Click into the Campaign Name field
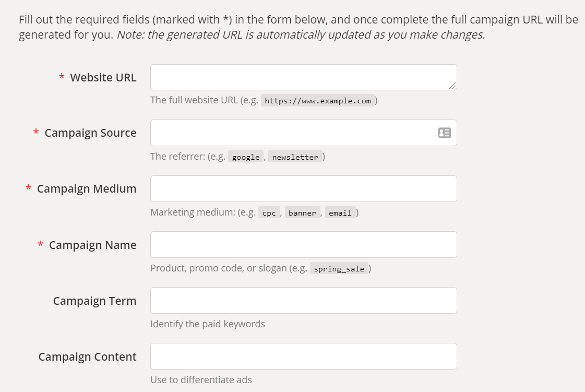 303,245
